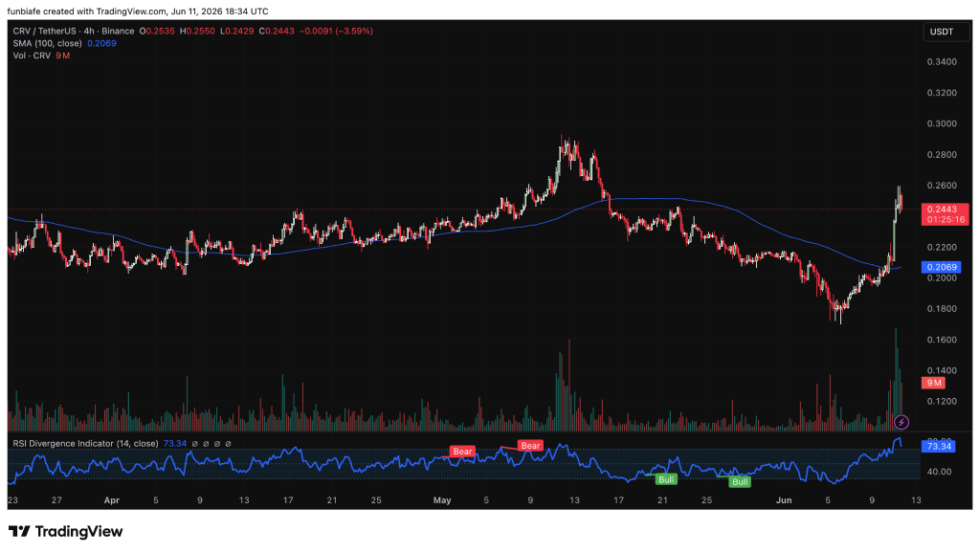The width and height of the screenshot is (980, 553).
Task: Click the Jun label on time axis
Action: 783,500
